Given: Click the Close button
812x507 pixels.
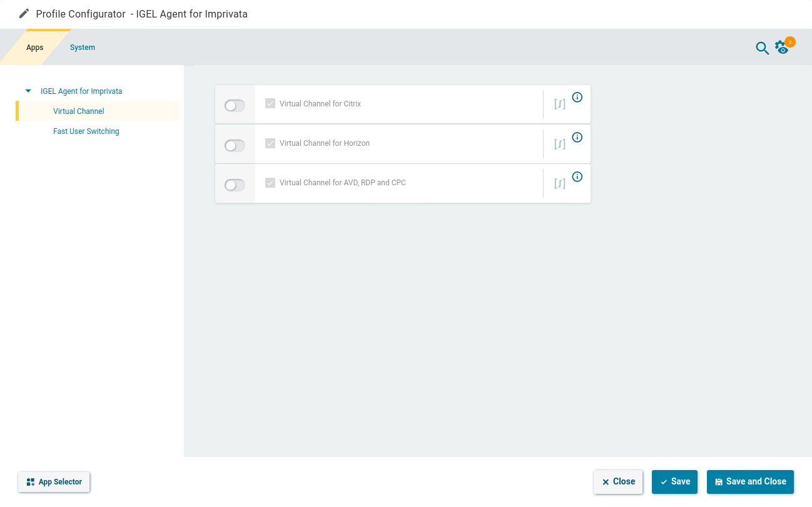Looking at the screenshot, I should pyautogui.click(x=618, y=482).
